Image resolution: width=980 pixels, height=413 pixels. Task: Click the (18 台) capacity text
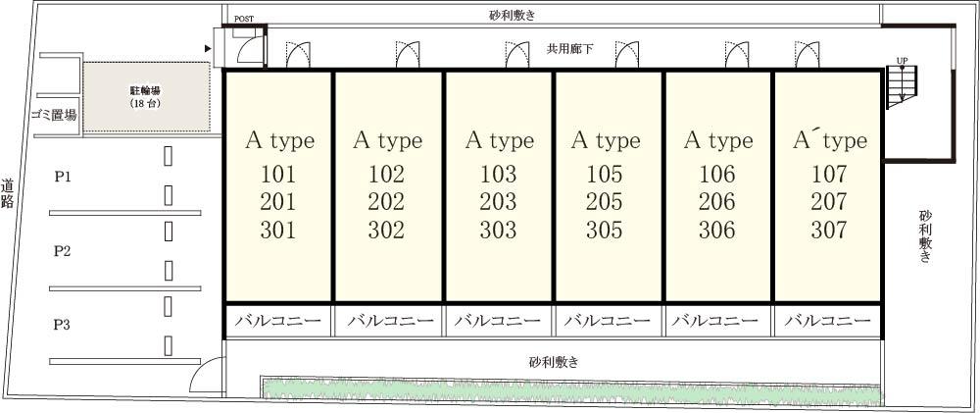pos(146,104)
